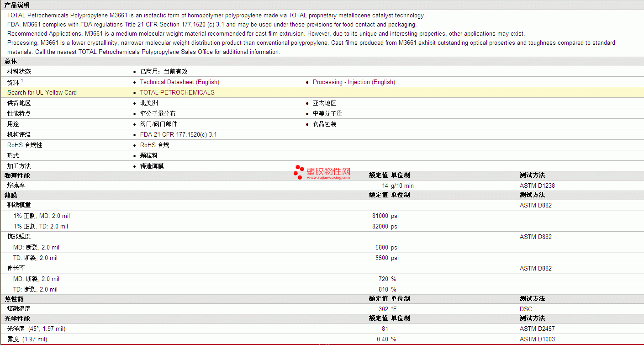
Task: Click the '810' elongation value
Action: coord(383,289)
